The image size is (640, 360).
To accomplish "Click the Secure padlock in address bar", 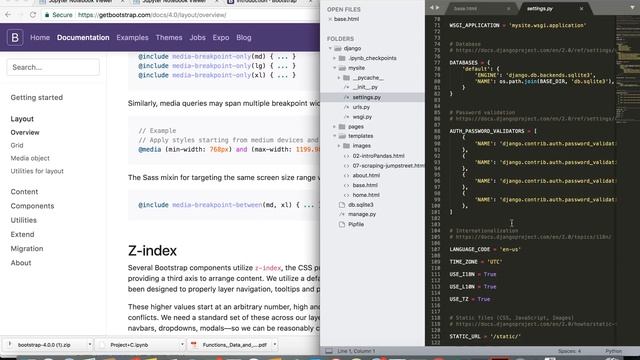I will pyautogui.click(x=47, y=15).
